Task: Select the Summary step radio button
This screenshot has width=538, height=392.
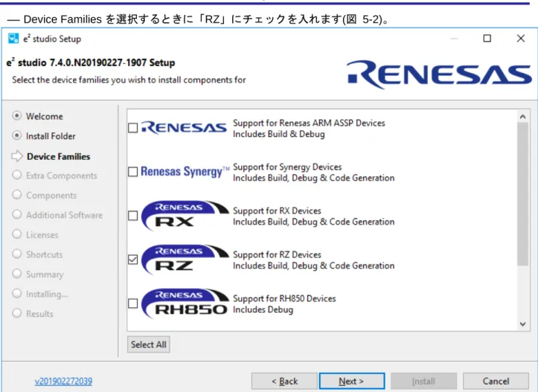Action: [x=17, y=274]
